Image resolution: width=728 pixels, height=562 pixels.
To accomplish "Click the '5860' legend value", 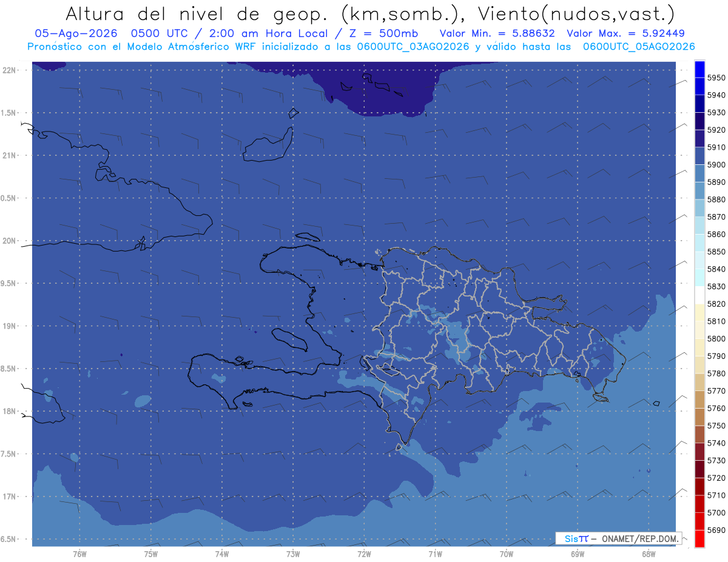I will [716, 234].
